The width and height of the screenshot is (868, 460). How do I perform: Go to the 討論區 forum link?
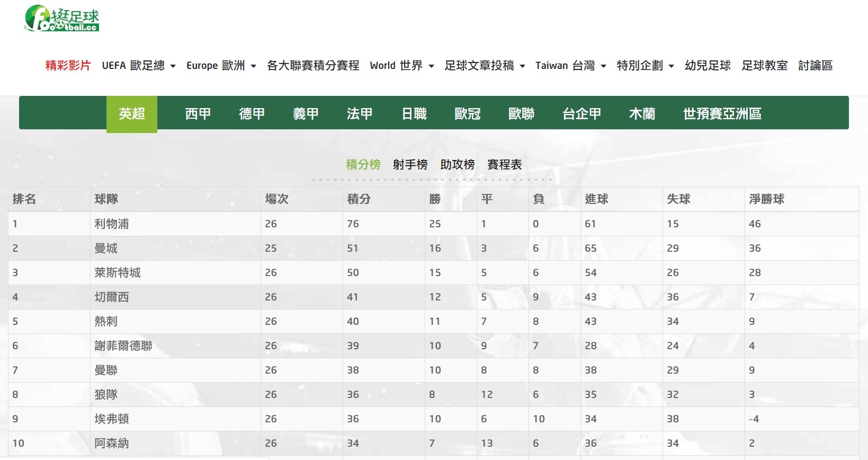[816, 66]
